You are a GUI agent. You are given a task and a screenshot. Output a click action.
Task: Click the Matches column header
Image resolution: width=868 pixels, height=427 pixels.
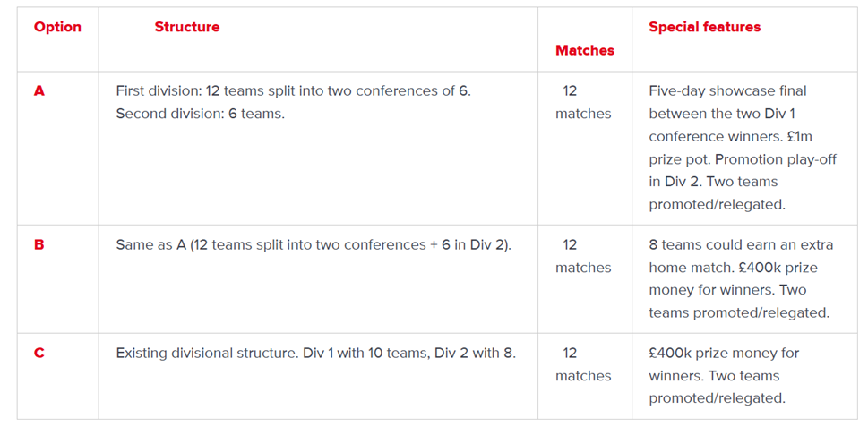(584, 50)
